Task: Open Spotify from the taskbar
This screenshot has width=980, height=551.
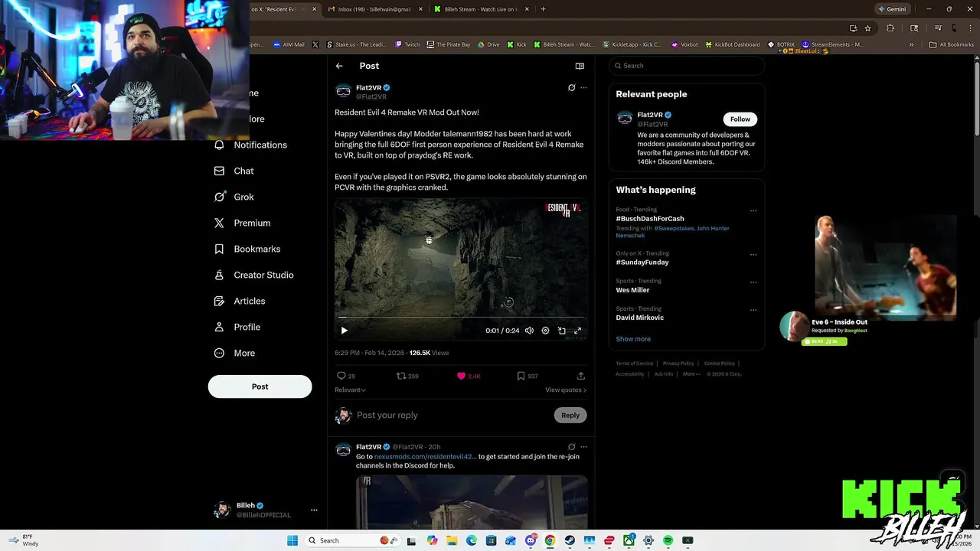Action: [668, 540]
